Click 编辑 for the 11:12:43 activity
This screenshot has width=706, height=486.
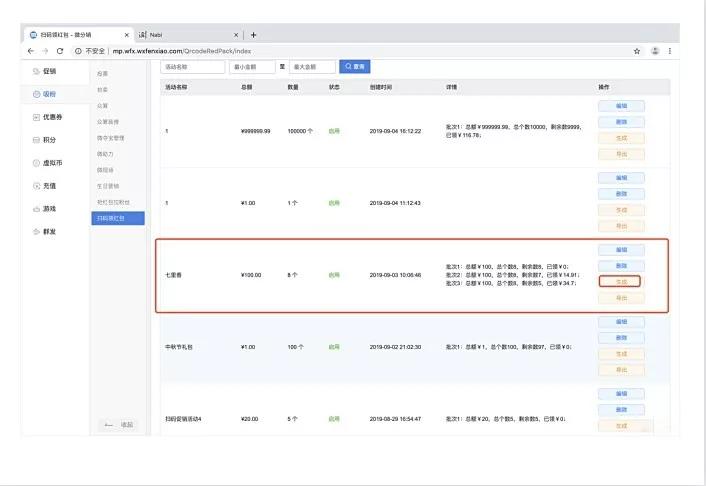click(x=621, y=178)
